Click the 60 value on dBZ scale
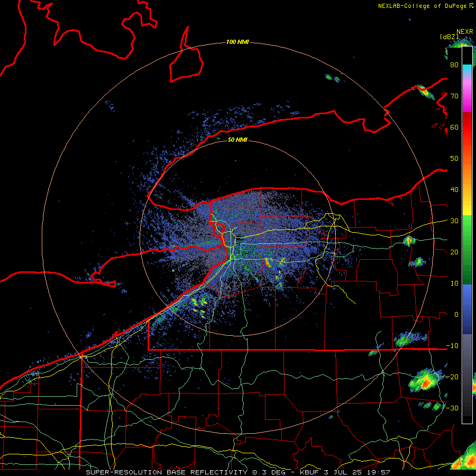The image size is (476, 476). (454, 127)
